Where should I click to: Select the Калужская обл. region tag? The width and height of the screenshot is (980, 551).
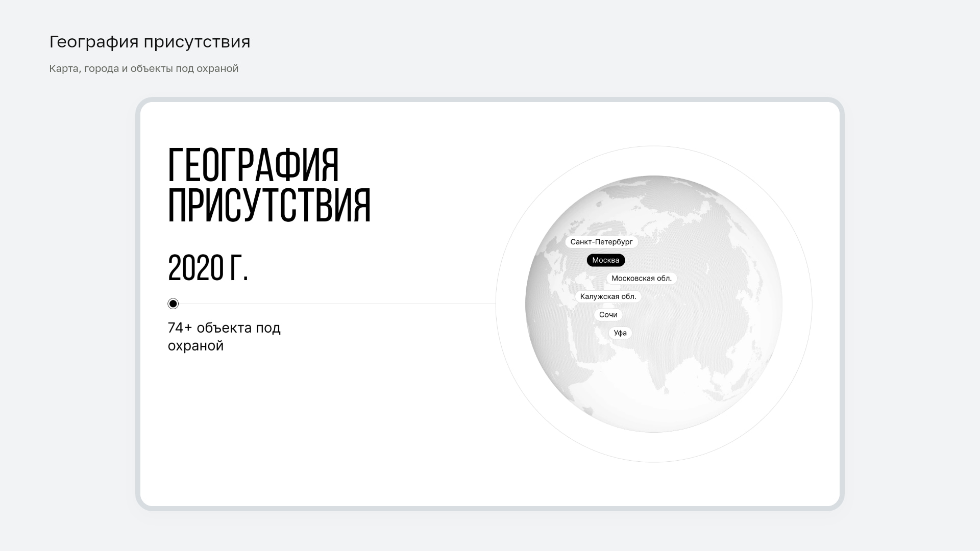pyautogui.click(x=608, y=296)
